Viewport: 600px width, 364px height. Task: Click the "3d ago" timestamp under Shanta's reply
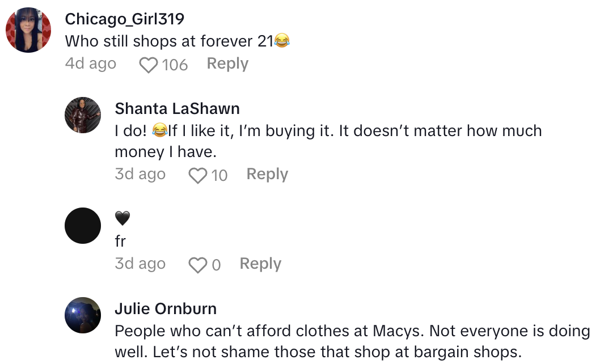pos(140,174)
